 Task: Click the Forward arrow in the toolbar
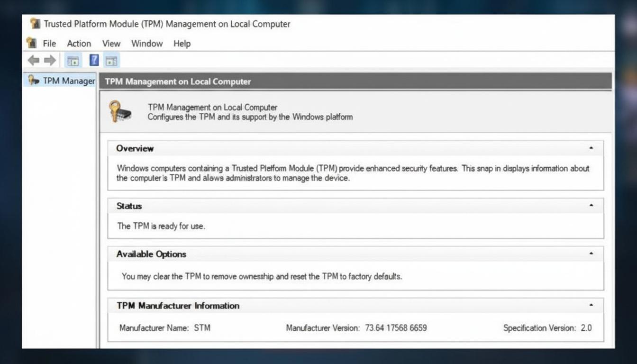coord(50,60)
